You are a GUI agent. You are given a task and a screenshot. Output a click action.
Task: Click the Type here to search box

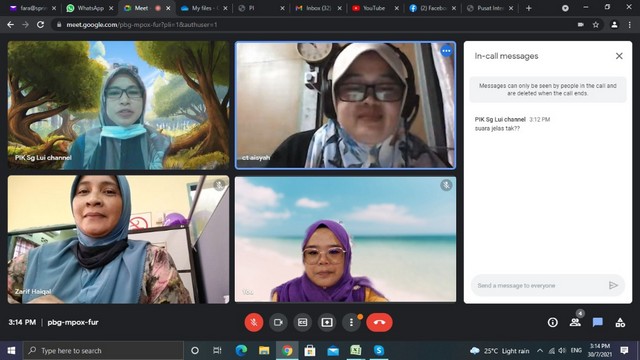103,350
